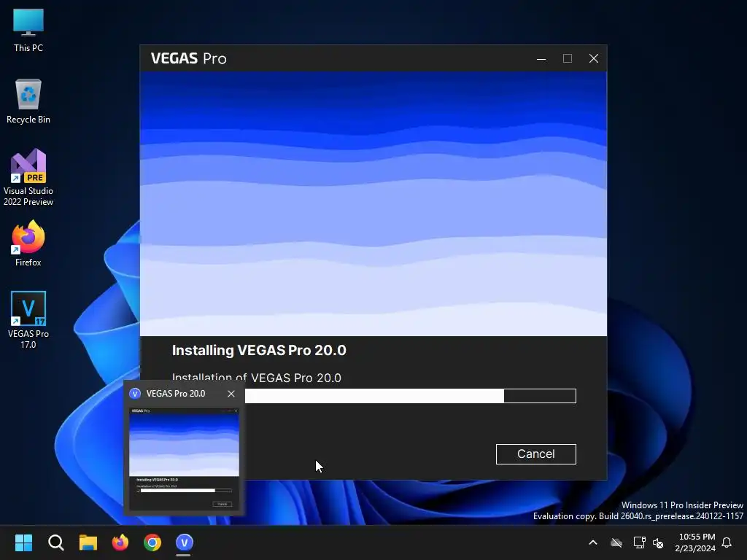Open the OneDrive tray icon
The height and width of the screenshot is (560, 747).
pos(616,542)
